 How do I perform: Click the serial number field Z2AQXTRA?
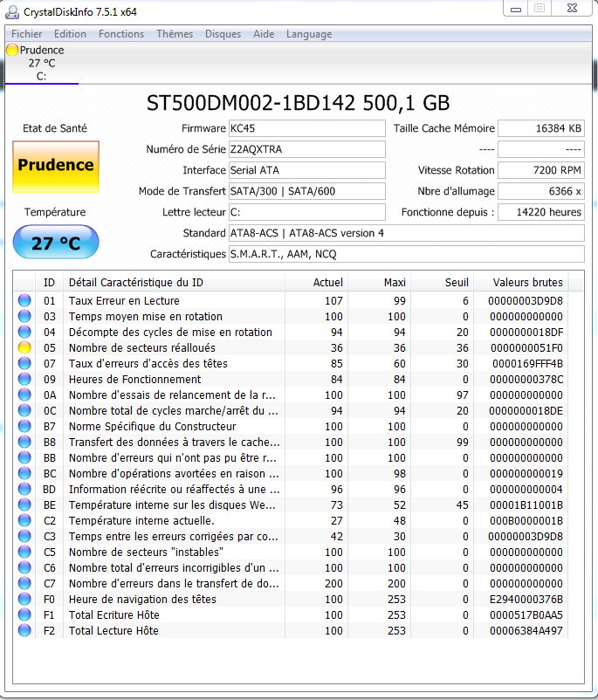point(306,149)
